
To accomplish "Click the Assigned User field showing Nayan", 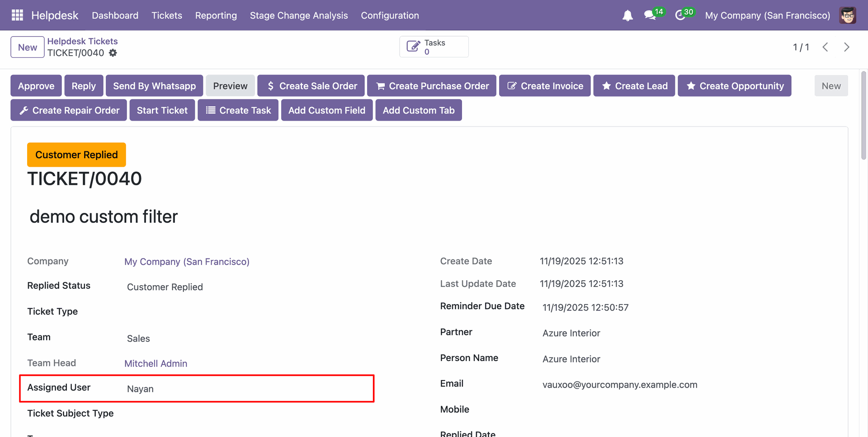I will (x=140, y=389).
